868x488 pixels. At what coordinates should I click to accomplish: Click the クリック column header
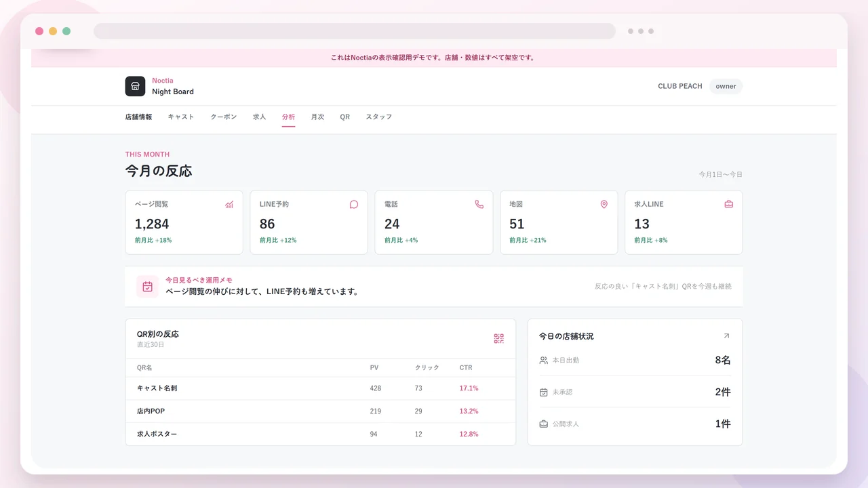(x=427, y=368)
